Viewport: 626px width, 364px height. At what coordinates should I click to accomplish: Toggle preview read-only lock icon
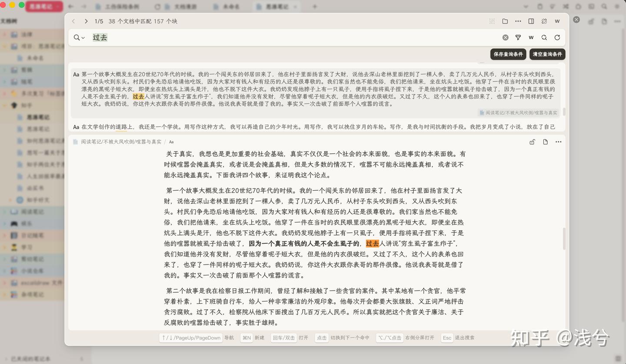point(532,142)
